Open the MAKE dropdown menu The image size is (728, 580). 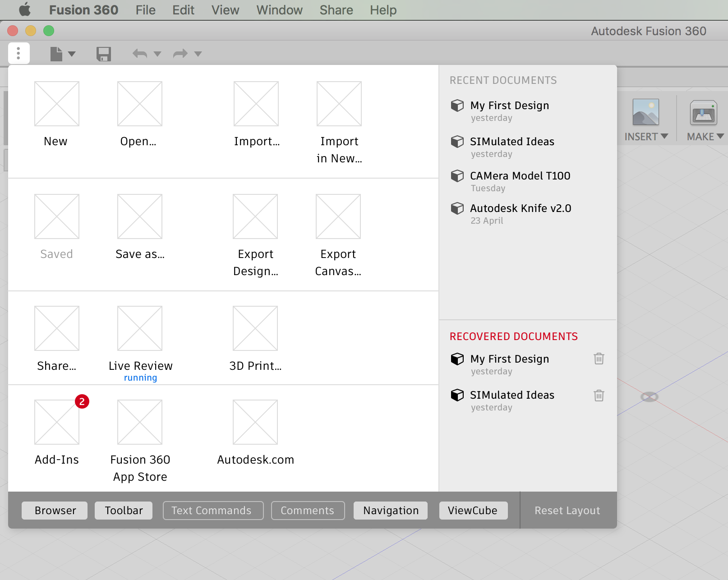click(x=705, y=137)
